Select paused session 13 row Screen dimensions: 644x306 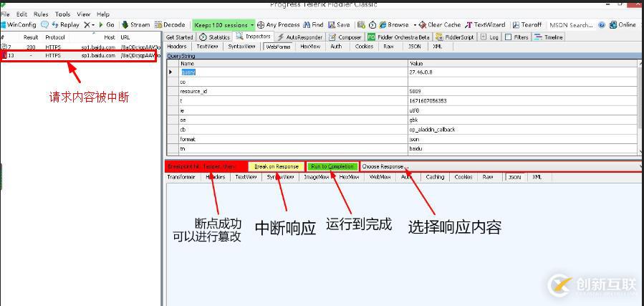click(79, 55)
